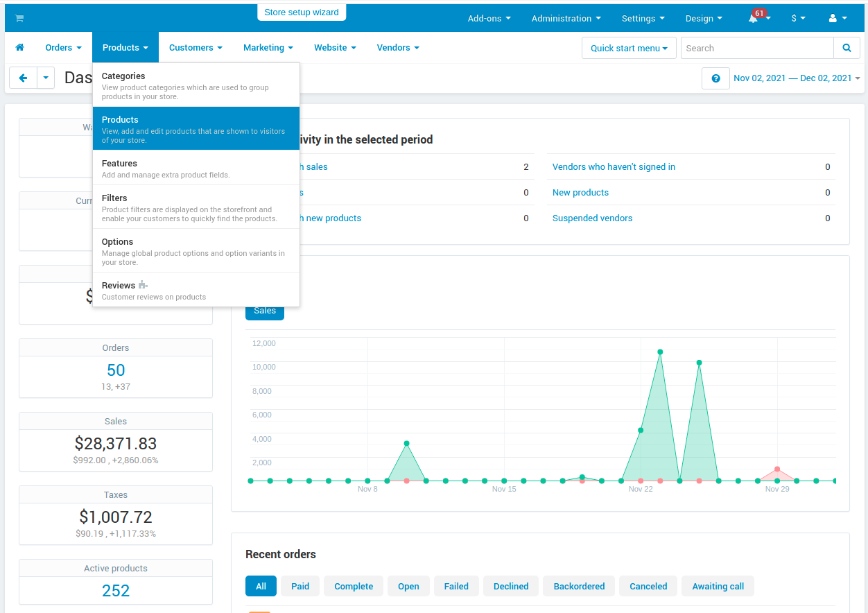Viewport: 868px width, 613px height.
Task: Filter recent orders by Backordered
Action: [x=579, y=586]
